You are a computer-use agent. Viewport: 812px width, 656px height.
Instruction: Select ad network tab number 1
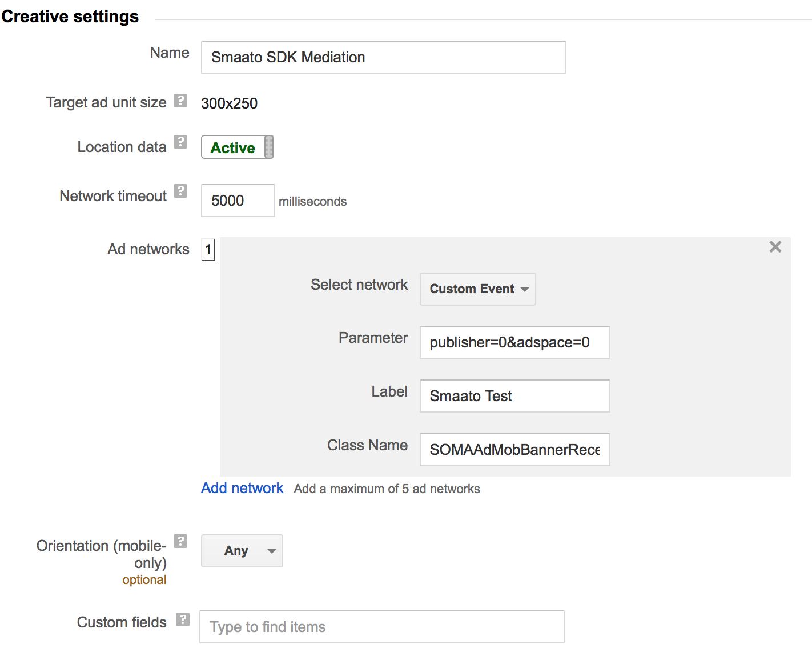(208, 250)
